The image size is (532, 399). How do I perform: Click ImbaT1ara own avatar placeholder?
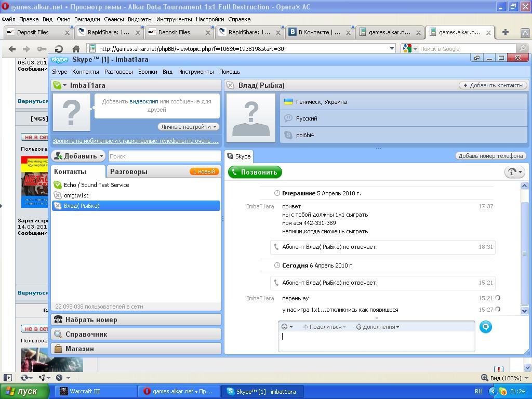point(72,112)
